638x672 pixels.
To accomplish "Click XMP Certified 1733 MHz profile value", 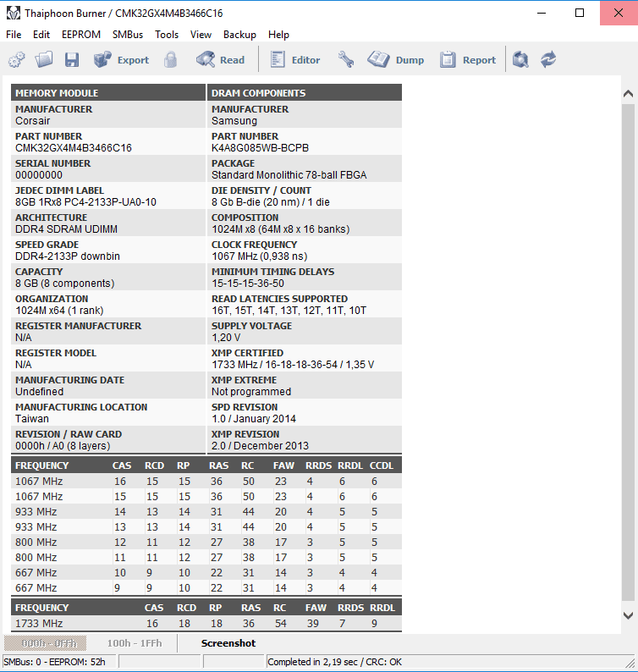I will click(x=293, y=364).
